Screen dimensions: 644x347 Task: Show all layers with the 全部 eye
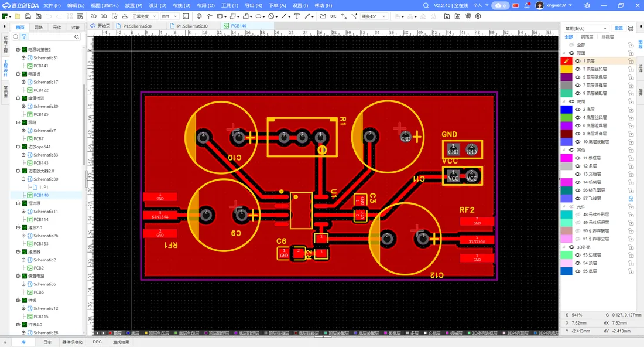571,45
